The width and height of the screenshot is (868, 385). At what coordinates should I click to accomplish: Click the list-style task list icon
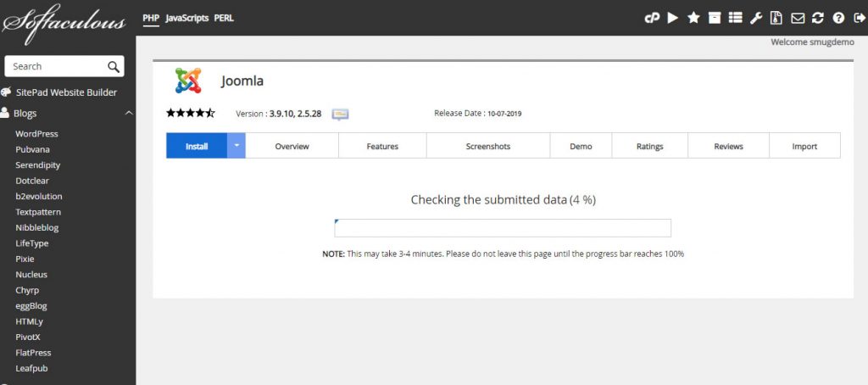(735, 18)
